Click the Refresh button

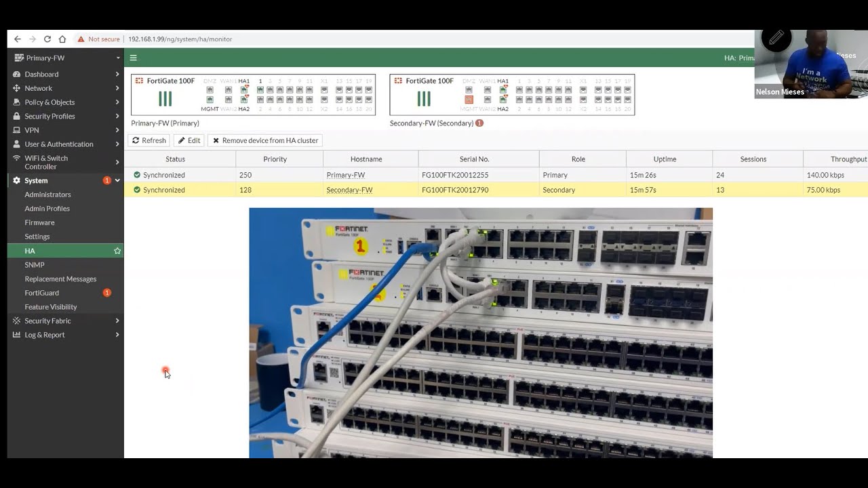[149, 140]
